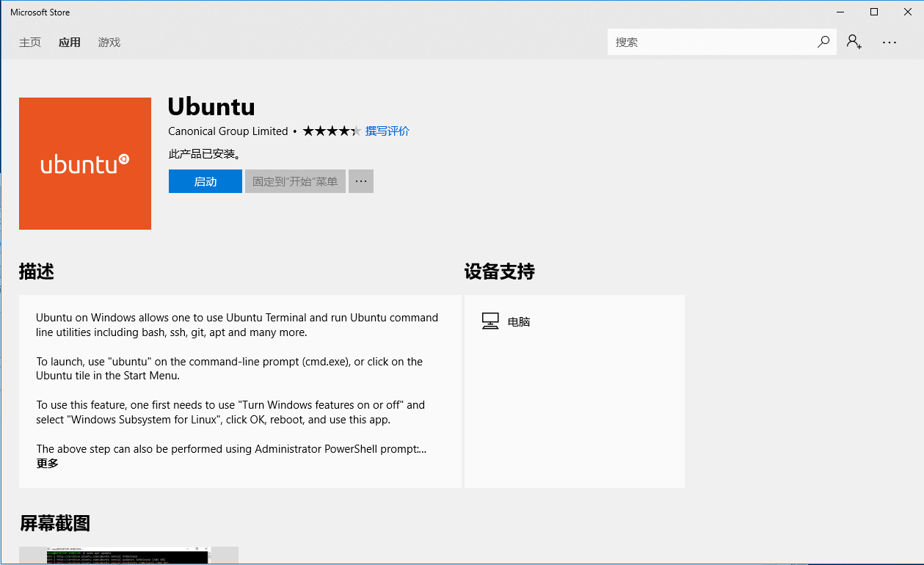The width and height of the screenshot is (924, 565).
Task: Click the 固定到"开始"菜单 button
Action: 295,181
